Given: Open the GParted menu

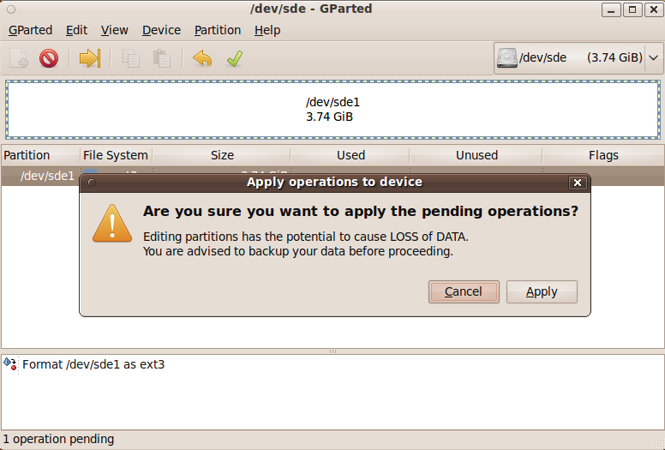Looking at the screenshot, I should (x=30, y=30).
